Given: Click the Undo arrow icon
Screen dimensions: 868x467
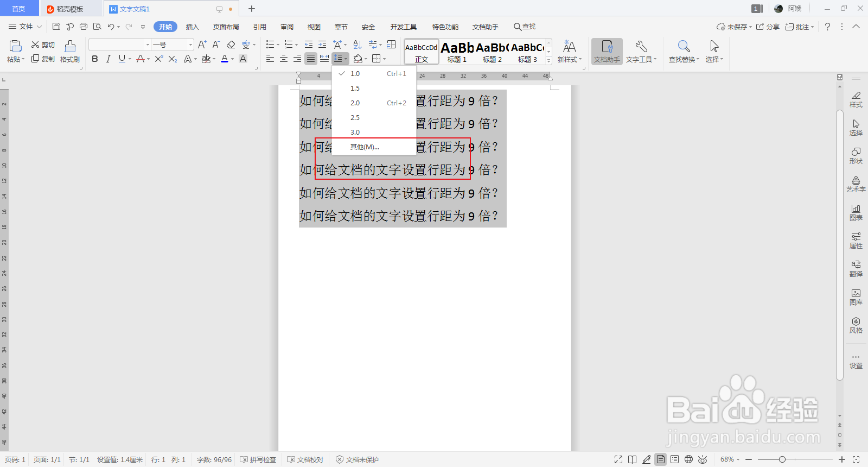Looking at the screenshot, I should point(111,27).
